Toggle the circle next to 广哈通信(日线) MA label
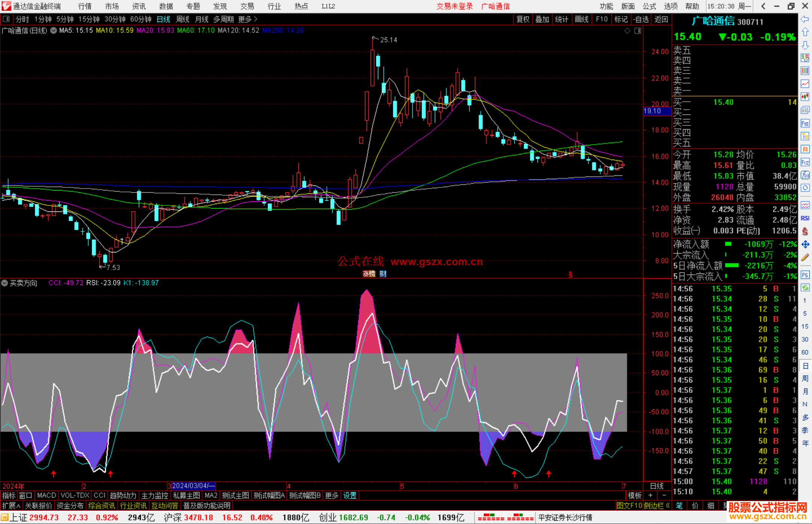 53,30
